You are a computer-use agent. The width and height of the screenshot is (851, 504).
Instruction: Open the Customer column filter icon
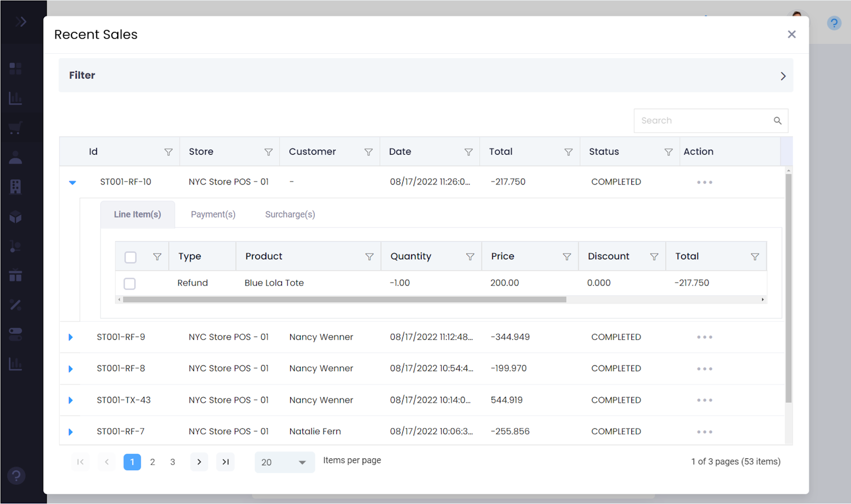click(x=369, y=152)
